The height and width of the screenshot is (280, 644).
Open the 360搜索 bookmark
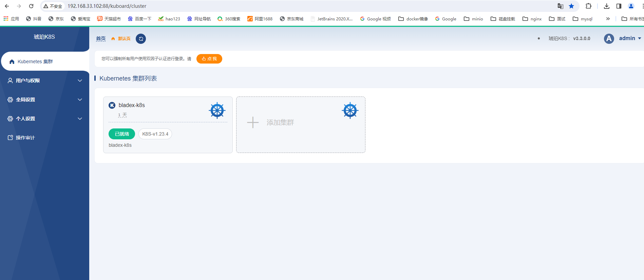229,19
